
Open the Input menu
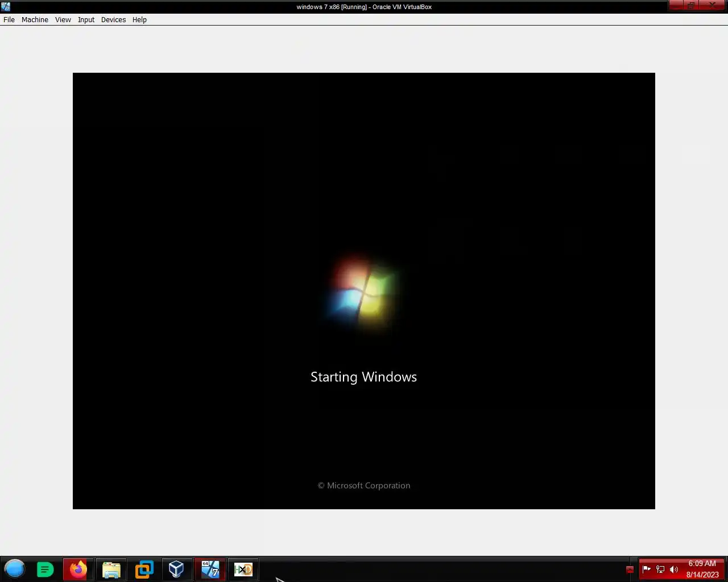86,19
